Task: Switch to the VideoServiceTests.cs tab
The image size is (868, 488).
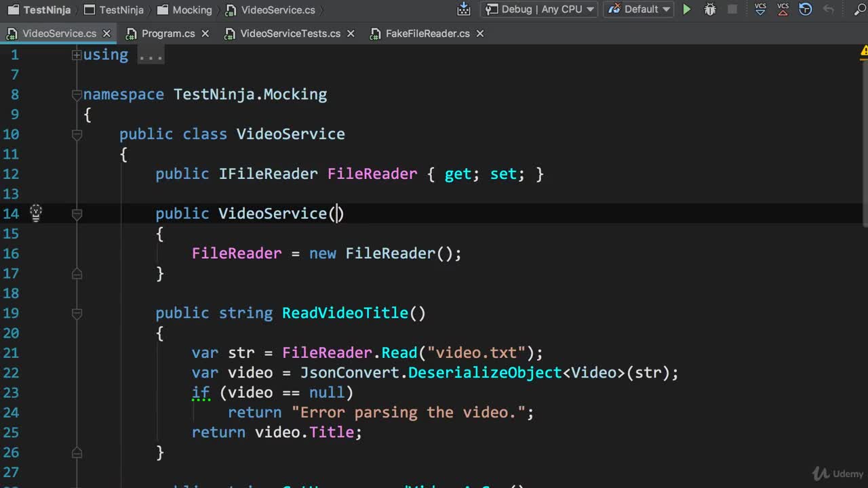Action: [x=290, y=33]
